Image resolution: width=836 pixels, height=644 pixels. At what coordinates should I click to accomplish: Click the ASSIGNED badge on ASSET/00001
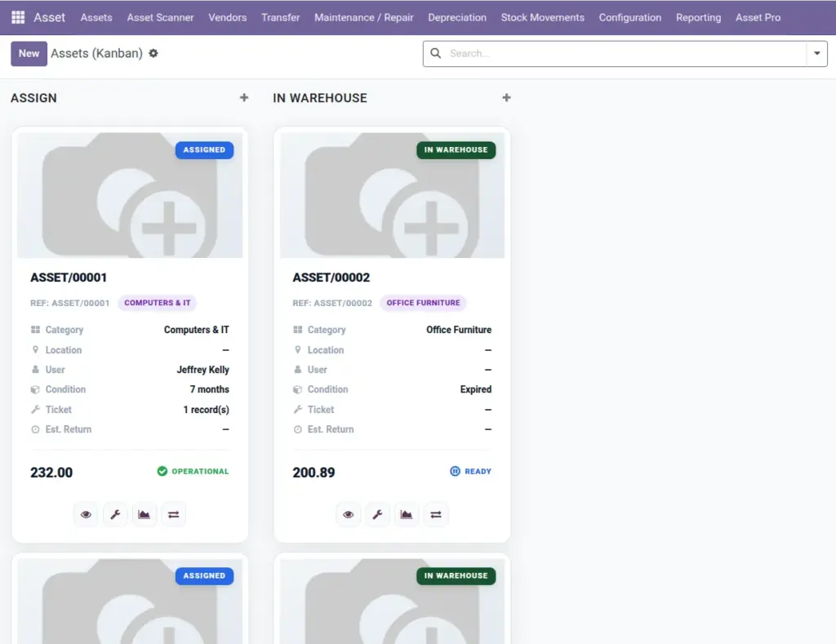tap(204, 150)
